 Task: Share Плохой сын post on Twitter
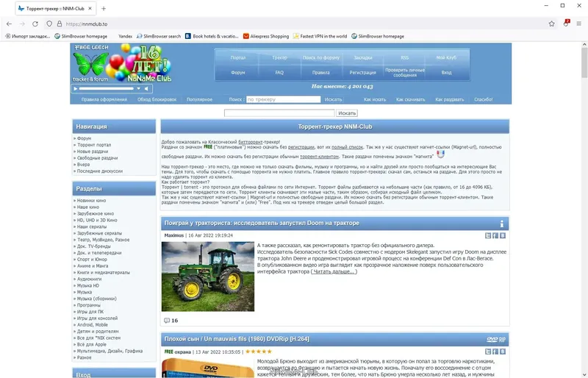tap(488, 352)
